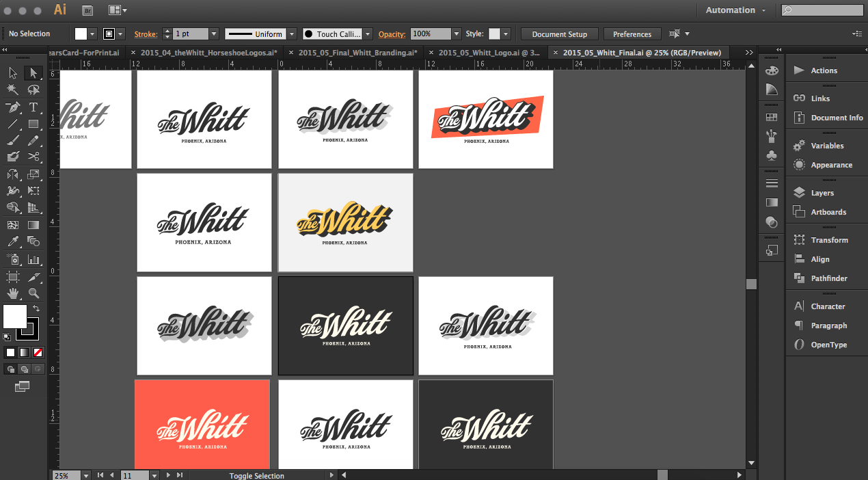This screenshot has width=868, height=480.
Task: Open the Opacity panel link
Action: click(392, 34)
